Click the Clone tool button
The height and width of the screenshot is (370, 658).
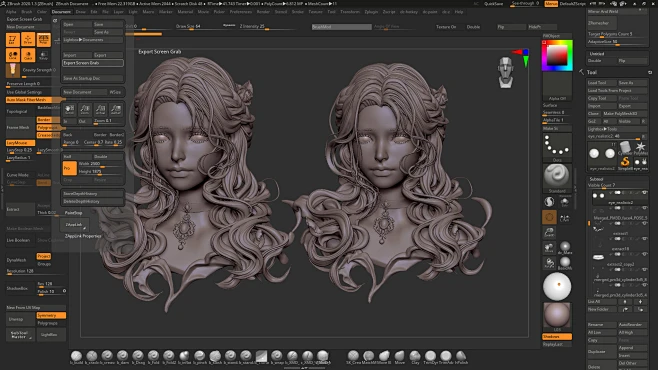pyautogui.click(x=594, y=114)
